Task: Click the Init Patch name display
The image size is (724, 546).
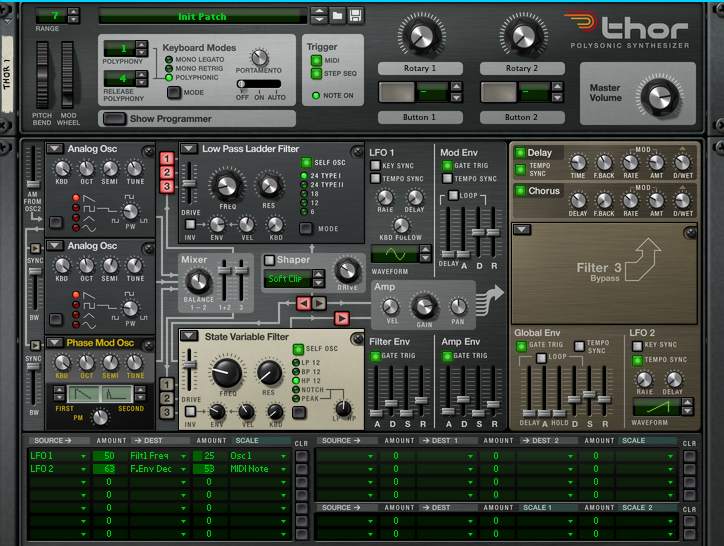Action: coord(202,17)
